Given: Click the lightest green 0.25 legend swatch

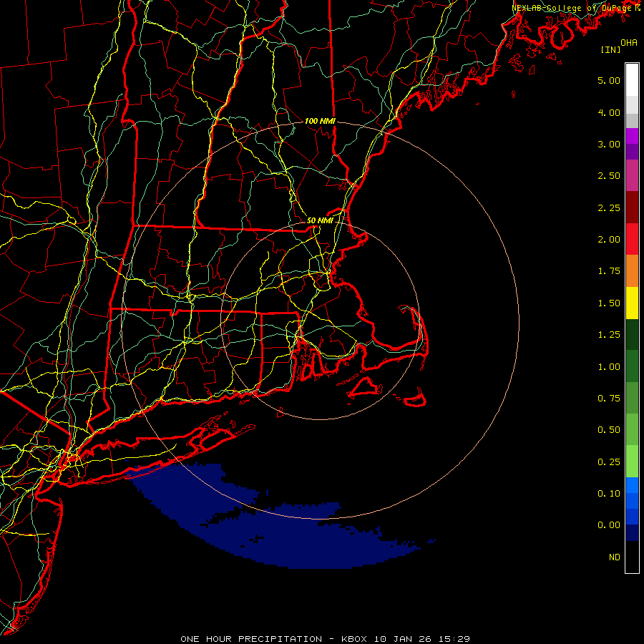Looking at the screenshot, I should click(632, 462).
